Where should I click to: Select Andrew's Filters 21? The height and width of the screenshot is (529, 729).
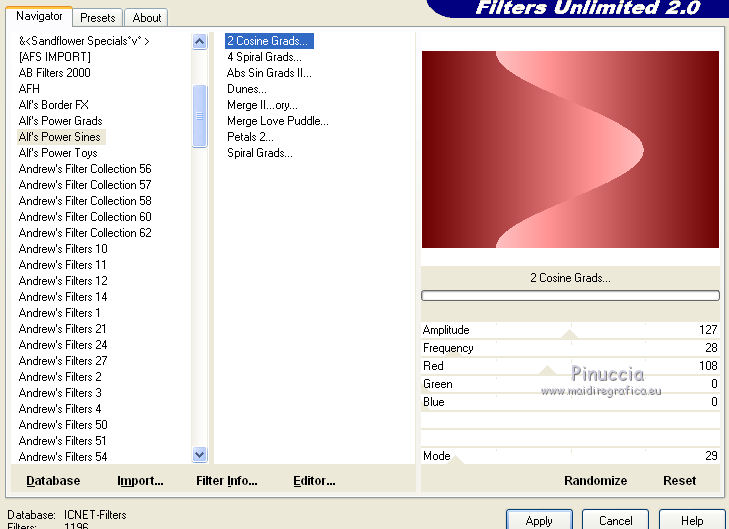[62, 329]
